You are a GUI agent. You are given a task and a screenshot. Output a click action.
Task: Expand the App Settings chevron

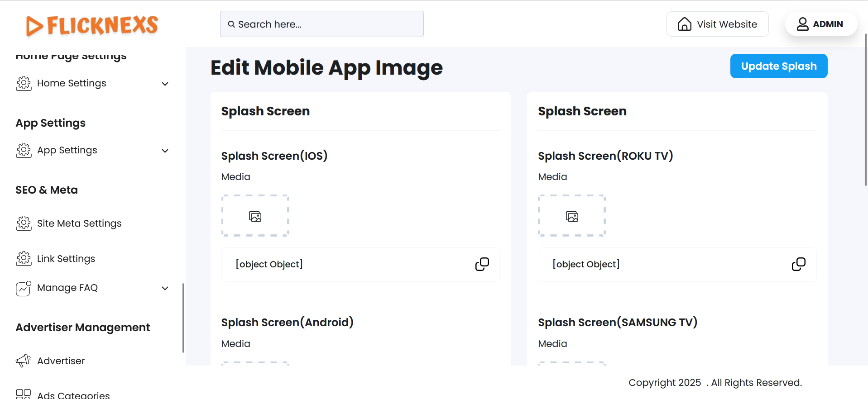pyautogui.click(x=165, y=151)
